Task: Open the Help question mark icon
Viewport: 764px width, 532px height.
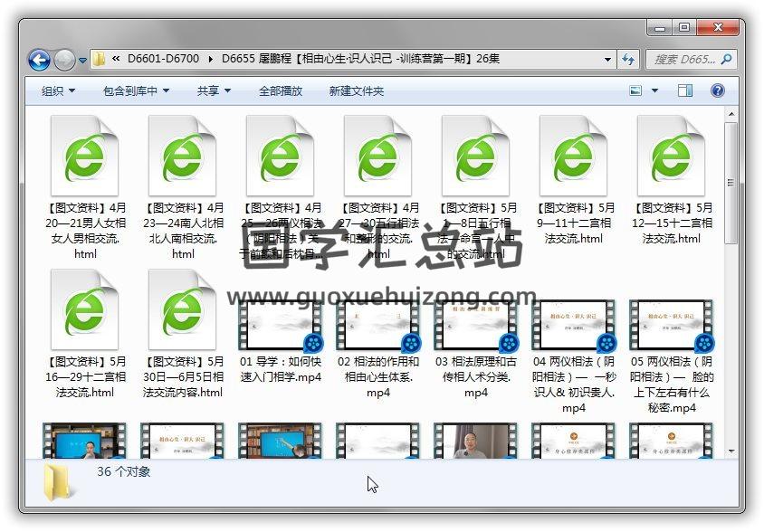Action: tap(718, 90)
